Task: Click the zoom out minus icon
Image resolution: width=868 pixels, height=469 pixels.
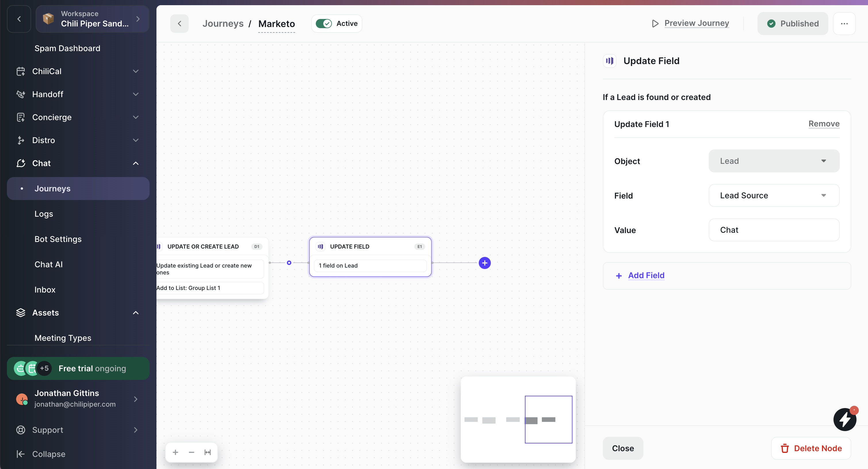Action: (191, 452)
